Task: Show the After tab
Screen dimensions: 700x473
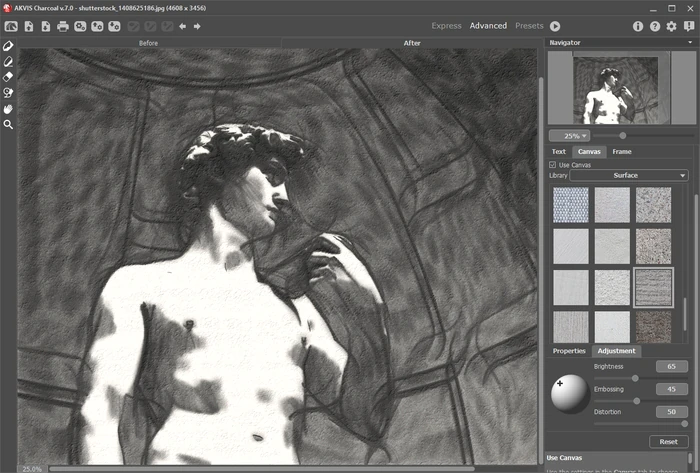Action: [412, 43]
